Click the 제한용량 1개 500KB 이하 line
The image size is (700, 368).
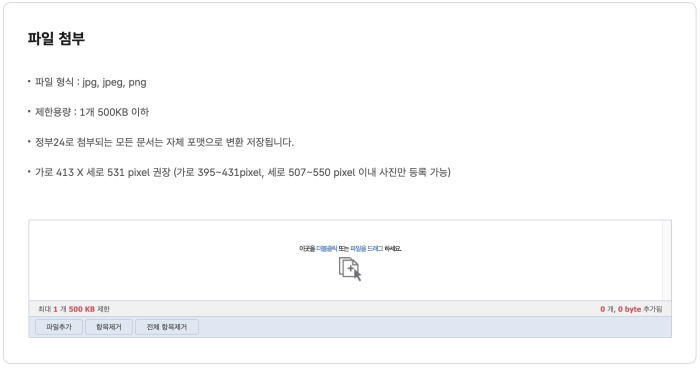pos(92,112)
